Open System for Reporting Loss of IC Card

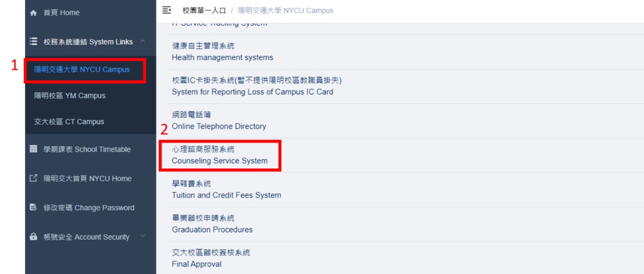[x=252, y=92]
